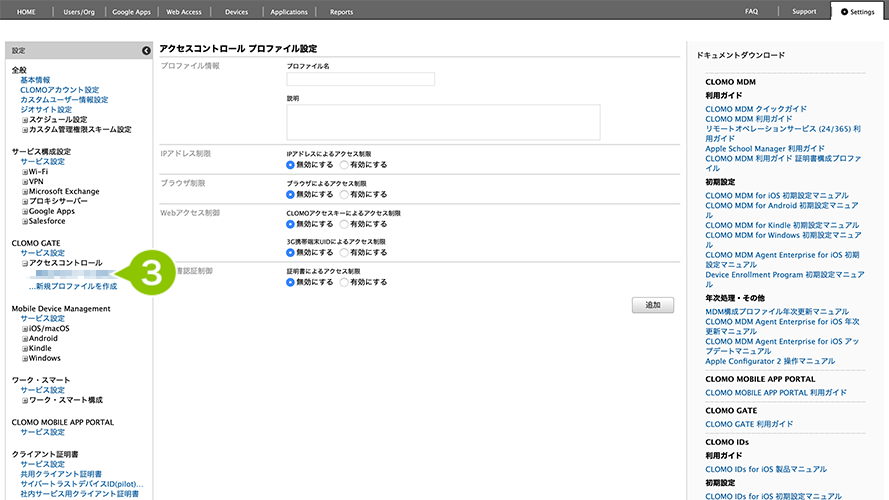This screenshot has width=889, height=500.
Task: Expand the Windows tree node
Action: pyautogui.click(x=25, y=358)
